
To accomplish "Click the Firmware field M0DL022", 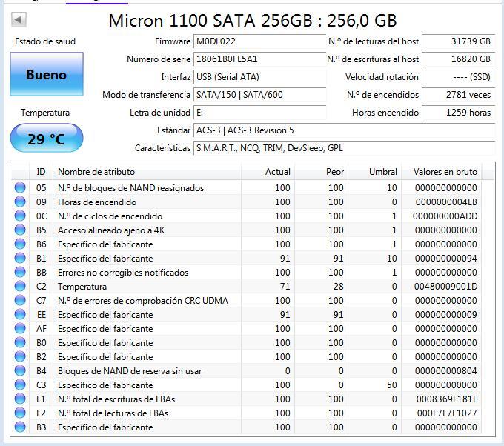I will tap(259, 41).
